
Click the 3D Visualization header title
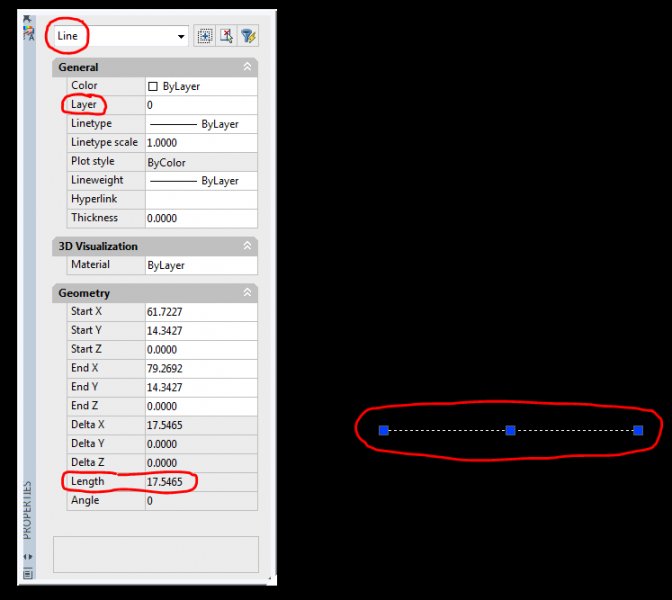(98, 246)
